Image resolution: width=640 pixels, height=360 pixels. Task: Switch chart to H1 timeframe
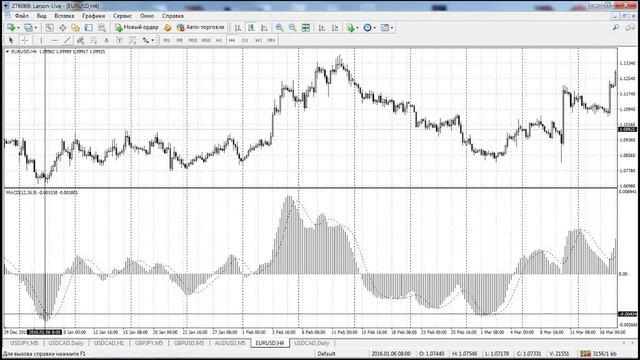[x=219, y=40]
